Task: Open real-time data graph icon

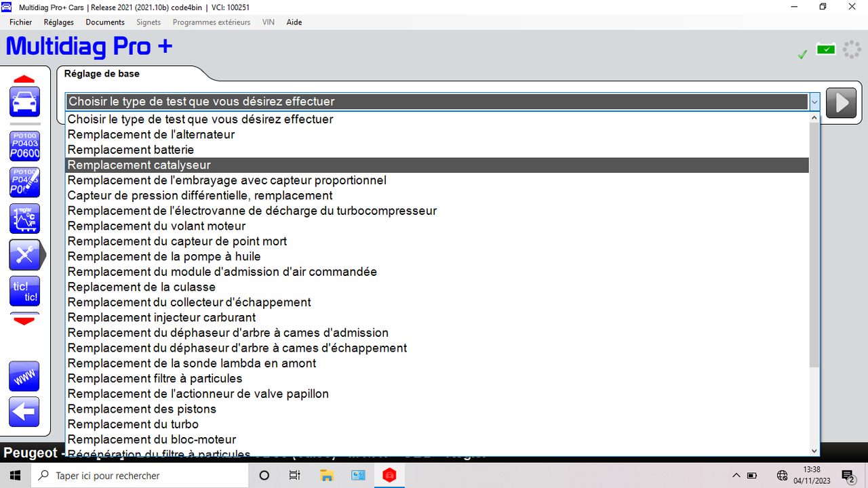Action: 24,219
